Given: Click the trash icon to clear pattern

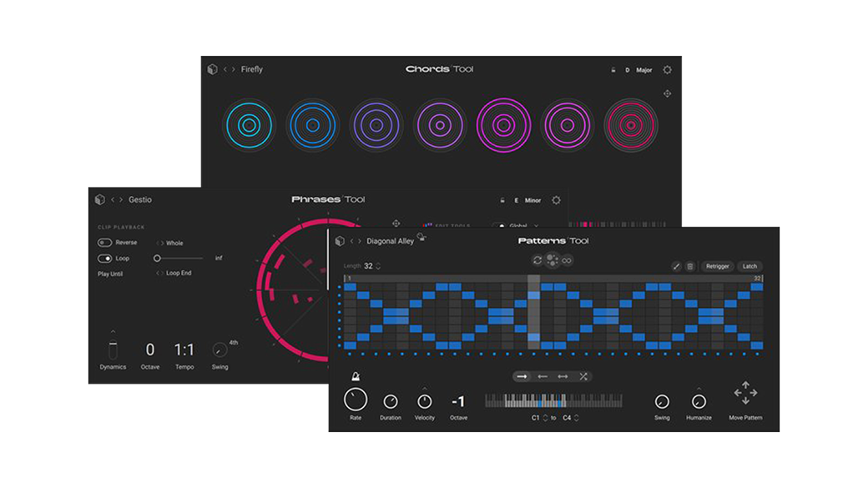Looking at the screenshot, I should (689, 267).
